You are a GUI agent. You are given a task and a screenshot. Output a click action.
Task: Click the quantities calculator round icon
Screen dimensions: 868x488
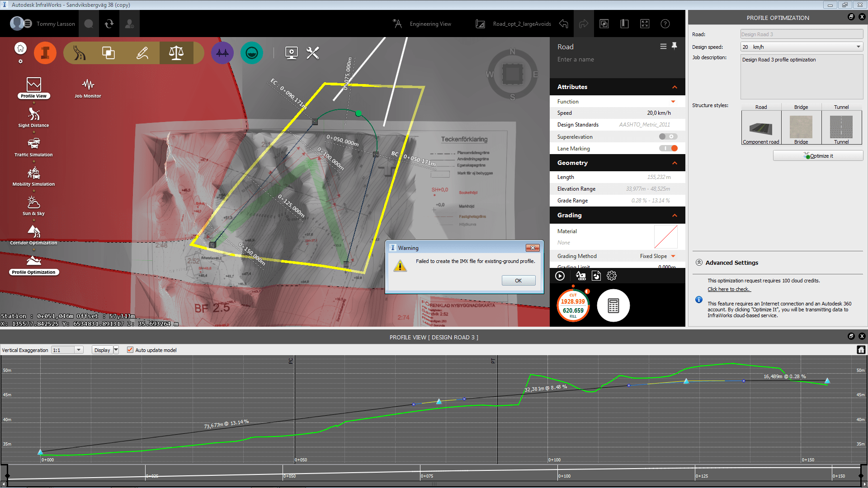(x=613, y=306)
